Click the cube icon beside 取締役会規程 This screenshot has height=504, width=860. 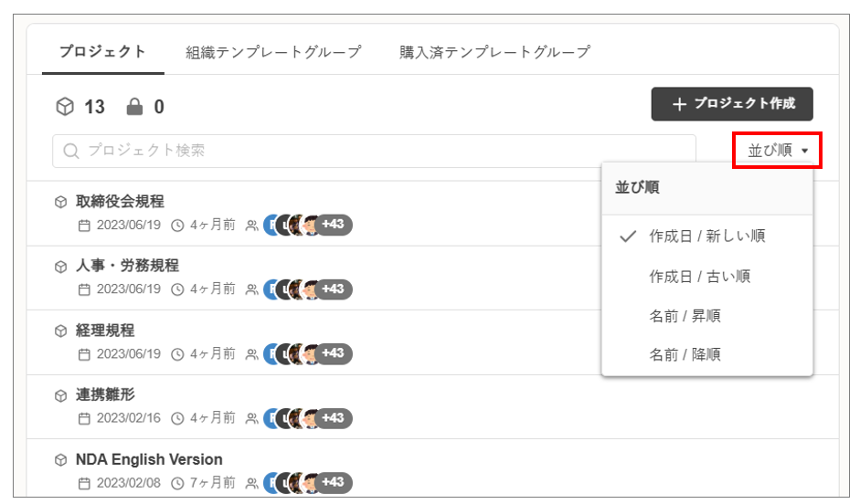[61, 202]
